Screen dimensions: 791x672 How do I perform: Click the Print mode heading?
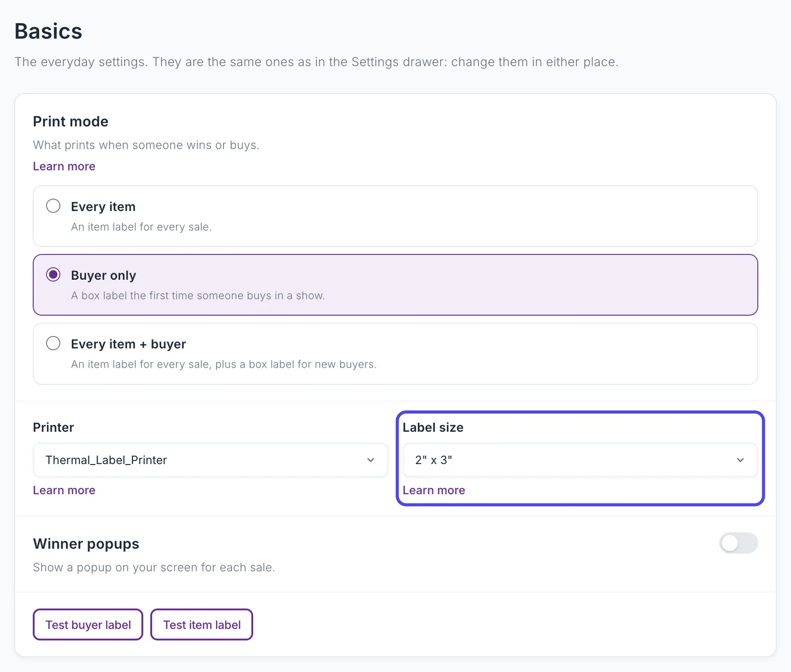click(71, 122)
